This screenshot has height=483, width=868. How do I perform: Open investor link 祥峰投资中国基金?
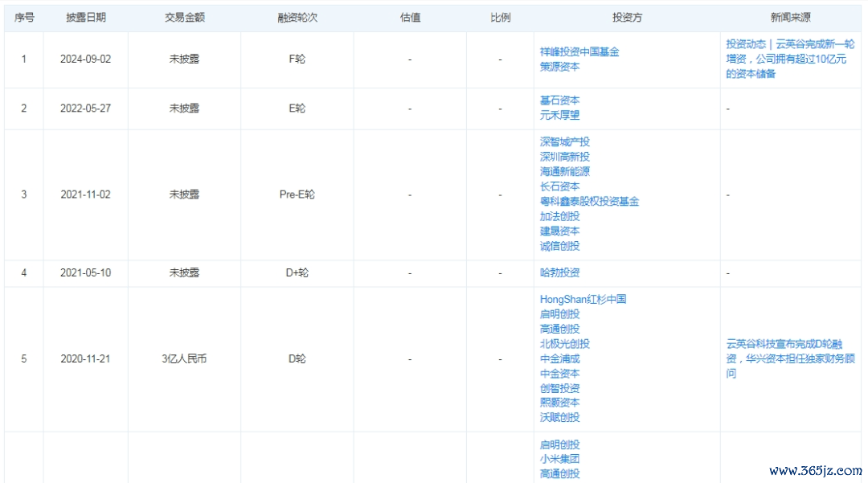[579, 51]
